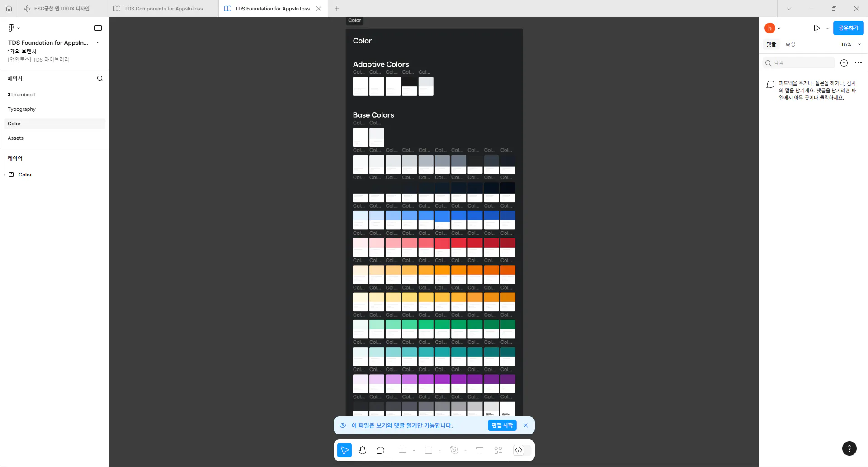Click the Present play button
868x467 pixels.
click(x=817, y=28)
